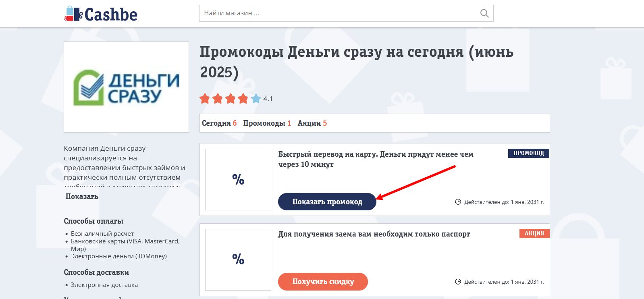This screenshot has width=644, height=299.
Task: Click the percent thumbnail of the promo code offer
Action: 238,179
